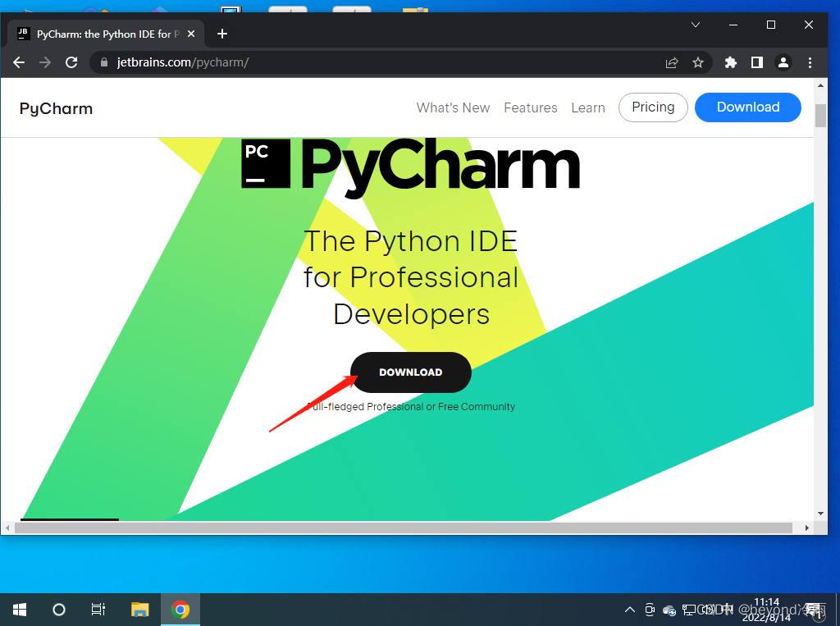Click the scroll down arrow
The image size is (840, 626).
[820, 514]
